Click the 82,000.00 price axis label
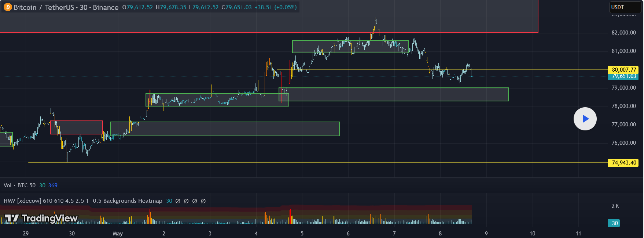This screenshot has height=238, width=644. [624, 33]
